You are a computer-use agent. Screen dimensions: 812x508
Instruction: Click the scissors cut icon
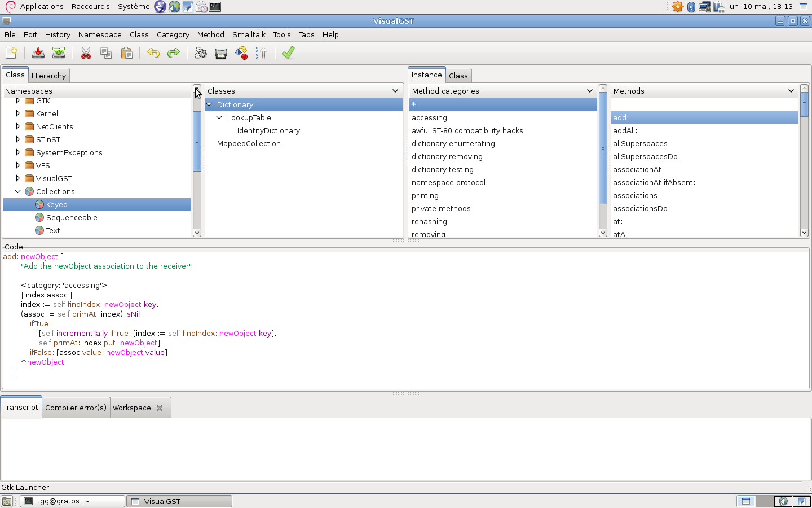(x=86, y=53)
